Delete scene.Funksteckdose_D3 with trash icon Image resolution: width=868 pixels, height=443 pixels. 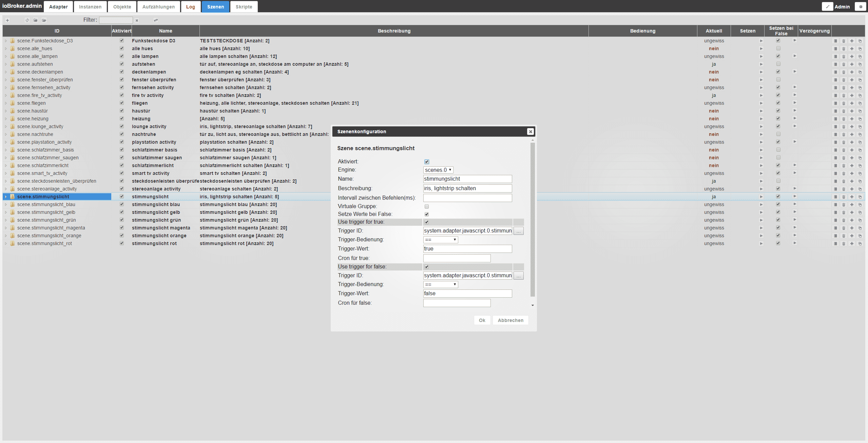point(844,41)
